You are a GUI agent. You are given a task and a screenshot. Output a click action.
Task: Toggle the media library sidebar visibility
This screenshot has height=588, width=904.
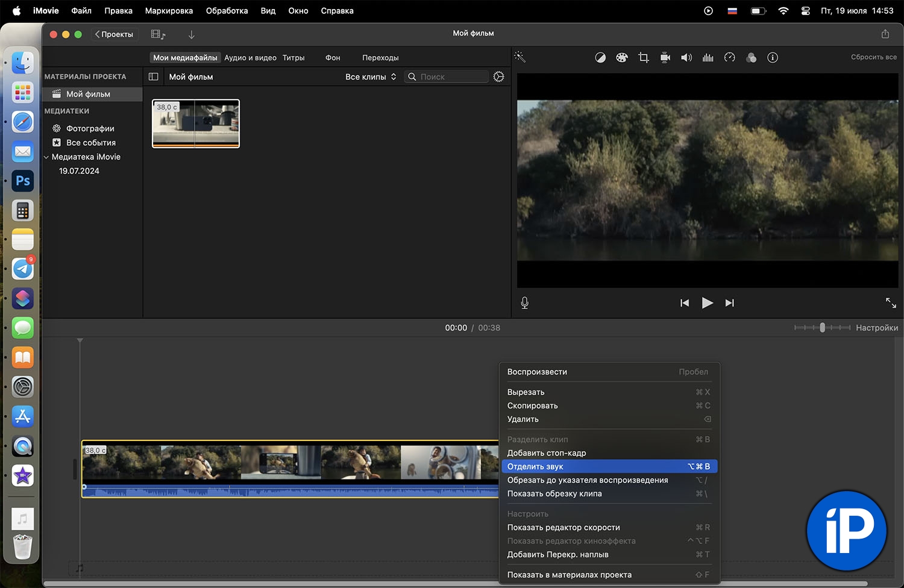(154, 77)
